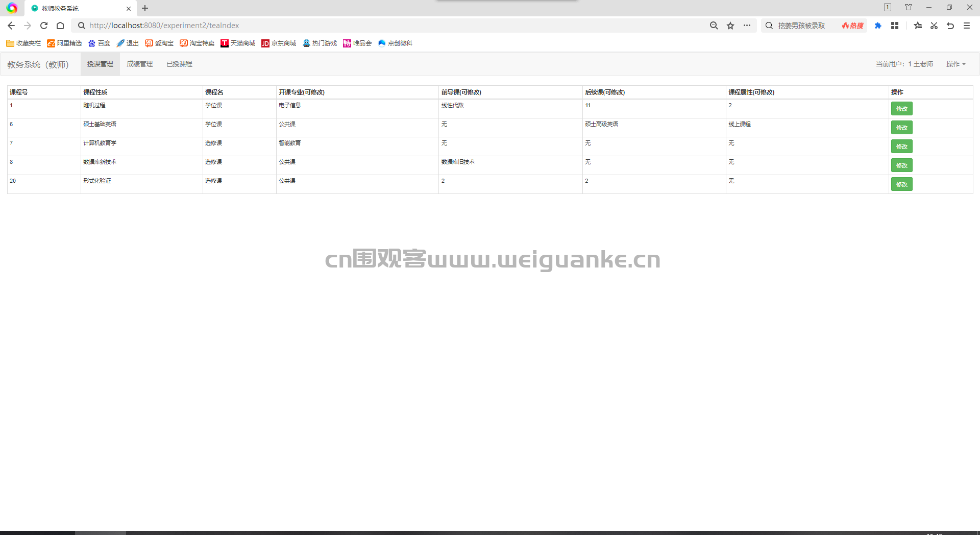Click the hot search flame icon
The height and width of the screenshot is (535, 980).
[x=852, y=26]
